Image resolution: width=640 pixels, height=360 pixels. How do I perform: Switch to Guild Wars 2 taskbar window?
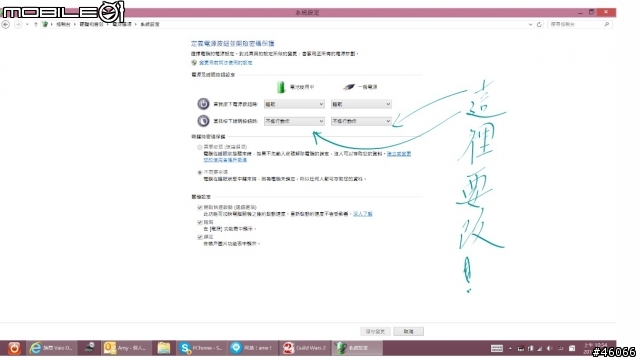pos(305,348)
